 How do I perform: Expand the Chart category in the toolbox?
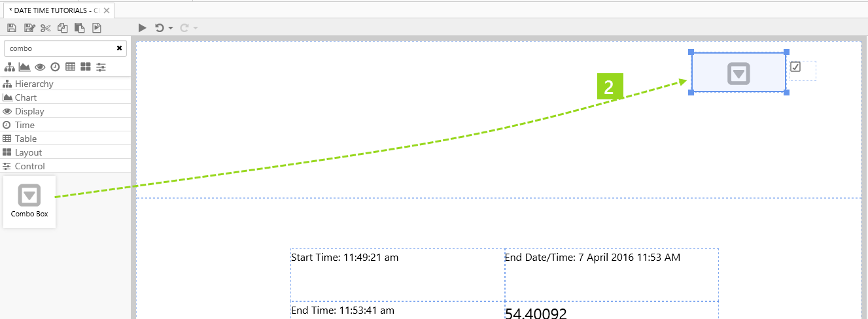point(26,97)
